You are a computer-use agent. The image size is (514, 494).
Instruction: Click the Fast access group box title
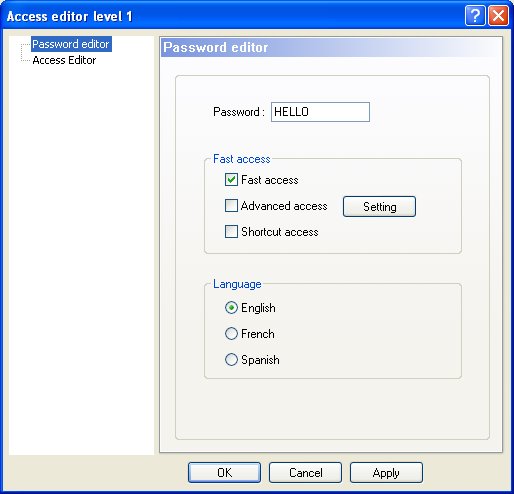tap(242, 159)
